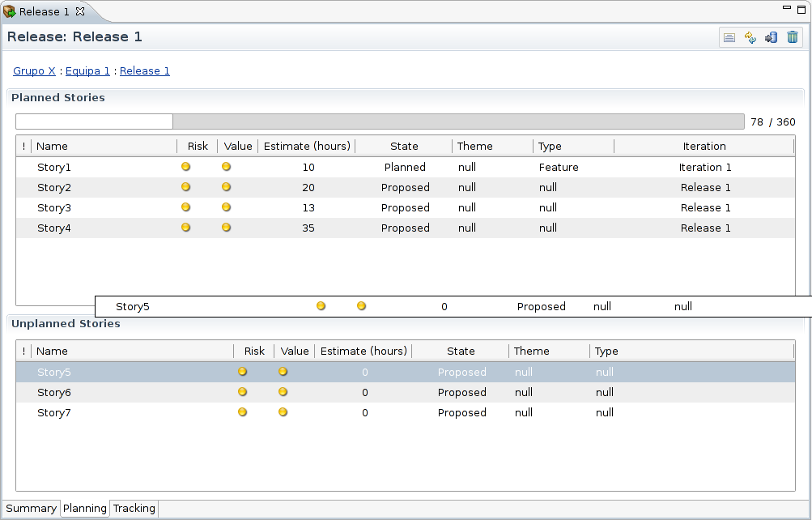
Task: Click Story5's Risk dot in Unplanned Stories
Action: coord(242,371)
